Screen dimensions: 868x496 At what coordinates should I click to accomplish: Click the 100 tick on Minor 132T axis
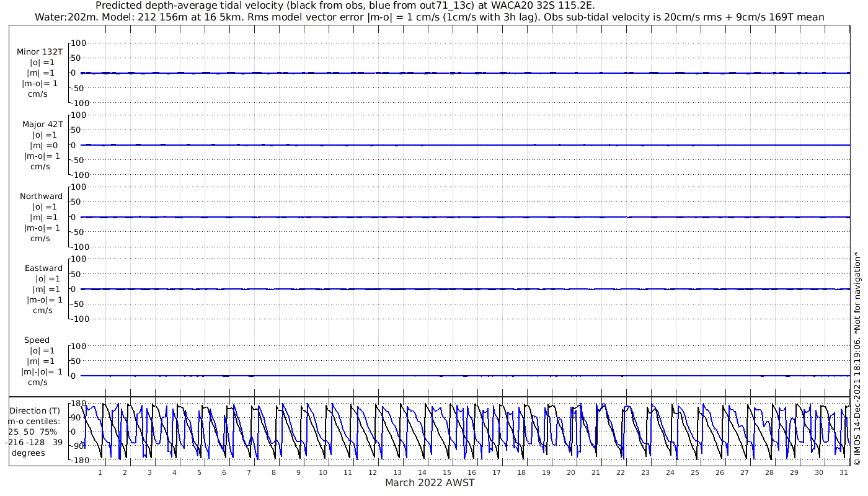[78, 43]
